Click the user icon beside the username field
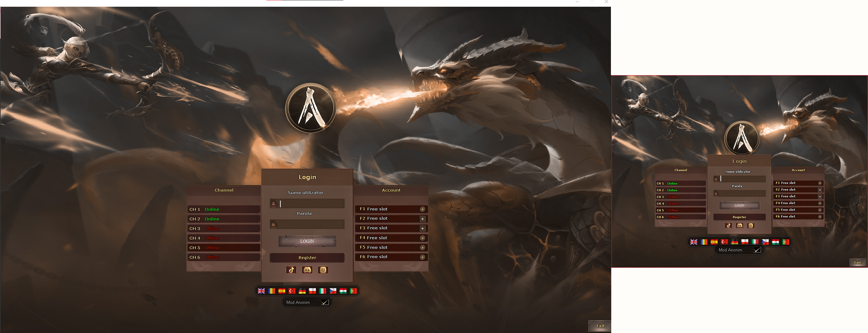The image size is (868, 333). (x=274, y=204)
